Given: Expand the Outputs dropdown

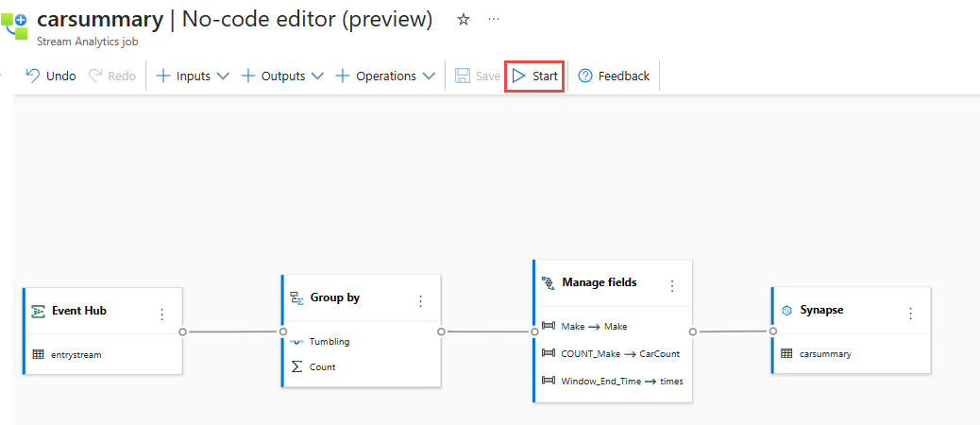Looking at the screenshot, I should [x=317, y=76].
